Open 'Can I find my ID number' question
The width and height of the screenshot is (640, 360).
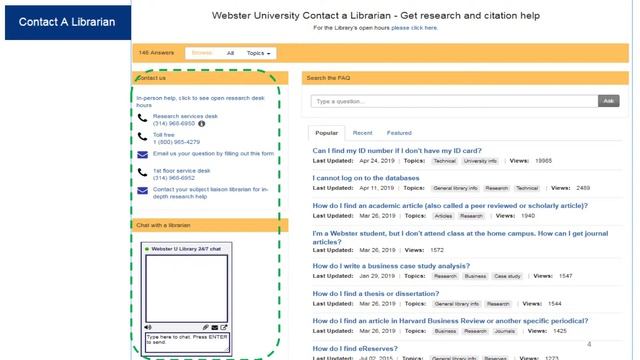397,151
